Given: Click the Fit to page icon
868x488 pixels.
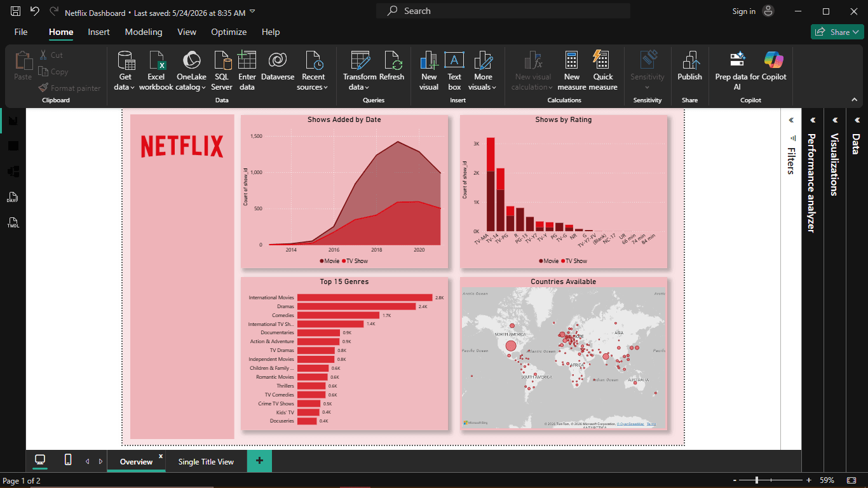Looking at the screenshot, I should pos(852,480).
